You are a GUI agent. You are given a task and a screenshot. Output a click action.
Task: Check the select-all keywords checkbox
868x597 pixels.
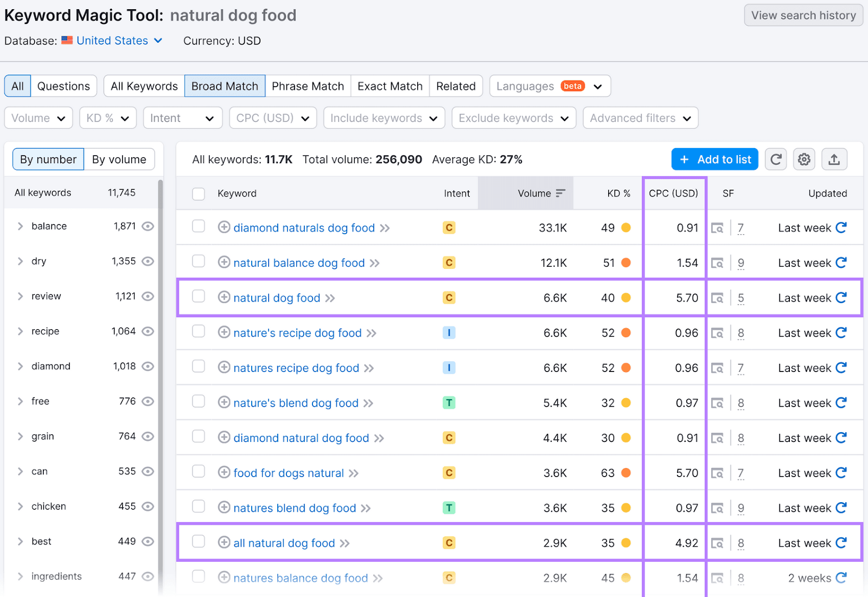pyautogui.click(x=198, y=194)
